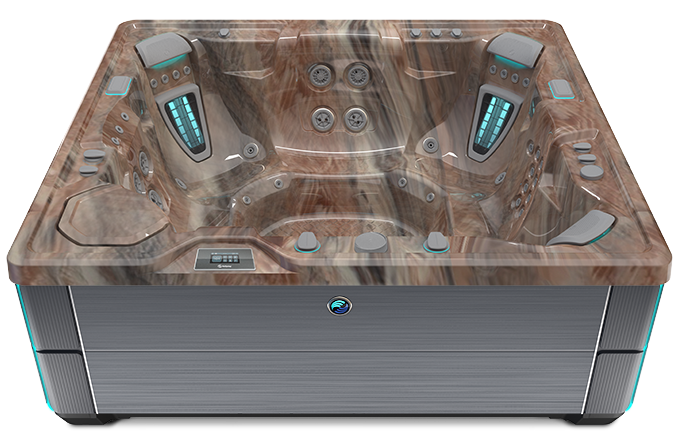Click the round wave logo badge on cabinet
Image resolution: width=680 pixels, height=448 pixels.
[337, 307]
